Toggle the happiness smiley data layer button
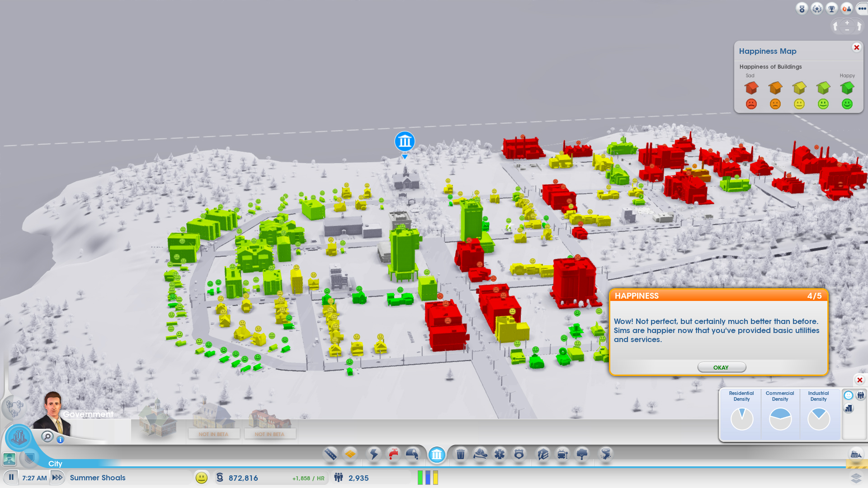 (x=849, y=395)
